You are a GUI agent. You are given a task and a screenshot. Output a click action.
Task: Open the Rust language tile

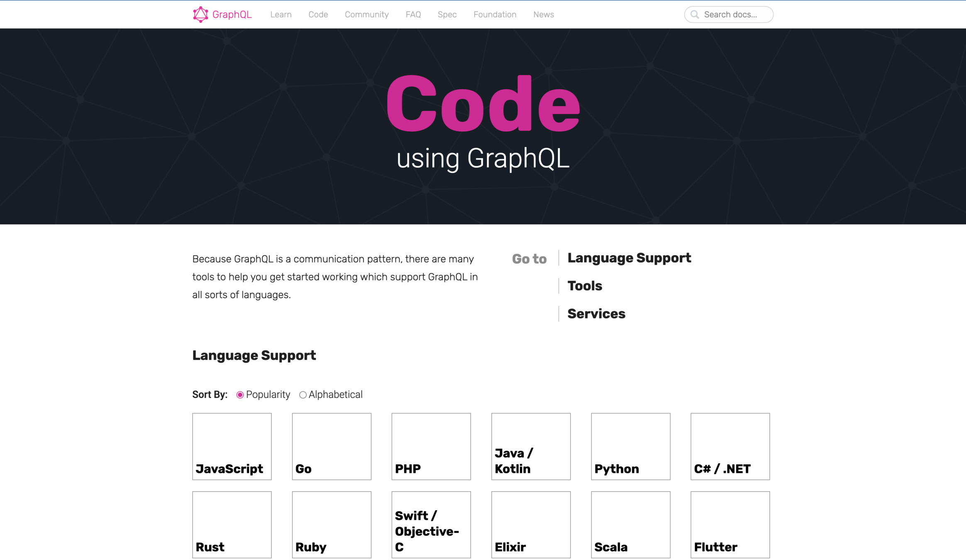[232, 525]
